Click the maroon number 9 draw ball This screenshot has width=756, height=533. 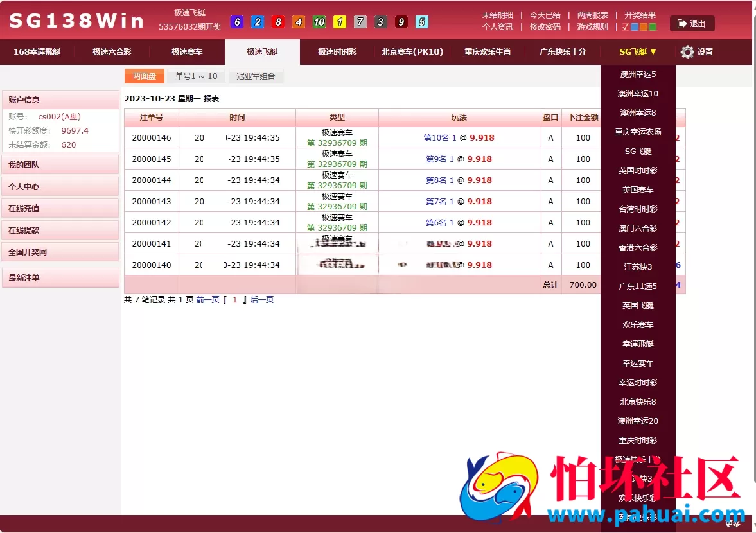[401, 22]
